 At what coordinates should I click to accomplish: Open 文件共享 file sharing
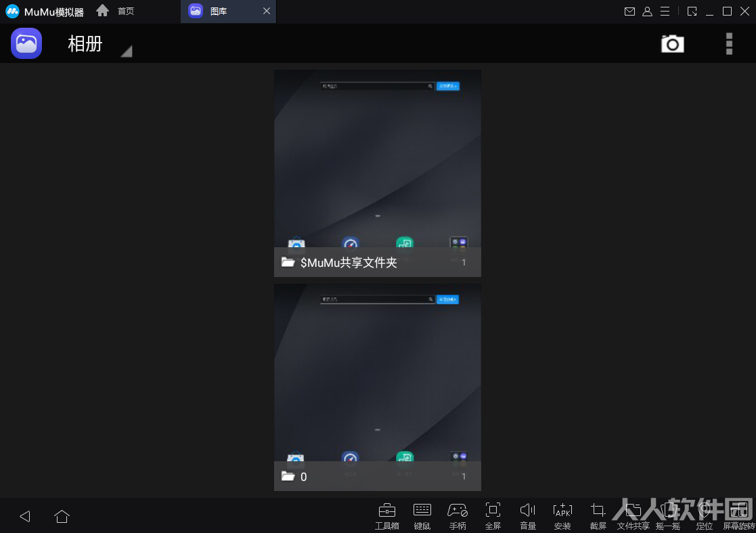click(633, 516)
